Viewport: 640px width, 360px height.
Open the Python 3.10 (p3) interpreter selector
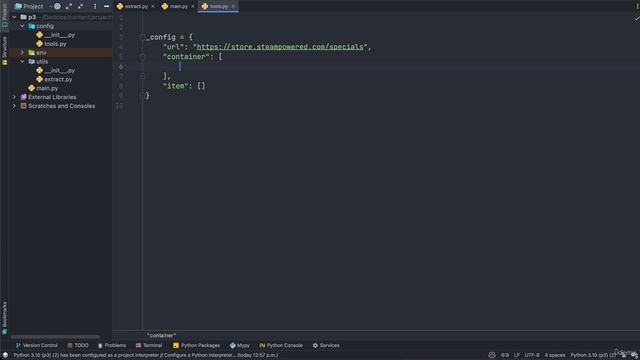[593, 355]
